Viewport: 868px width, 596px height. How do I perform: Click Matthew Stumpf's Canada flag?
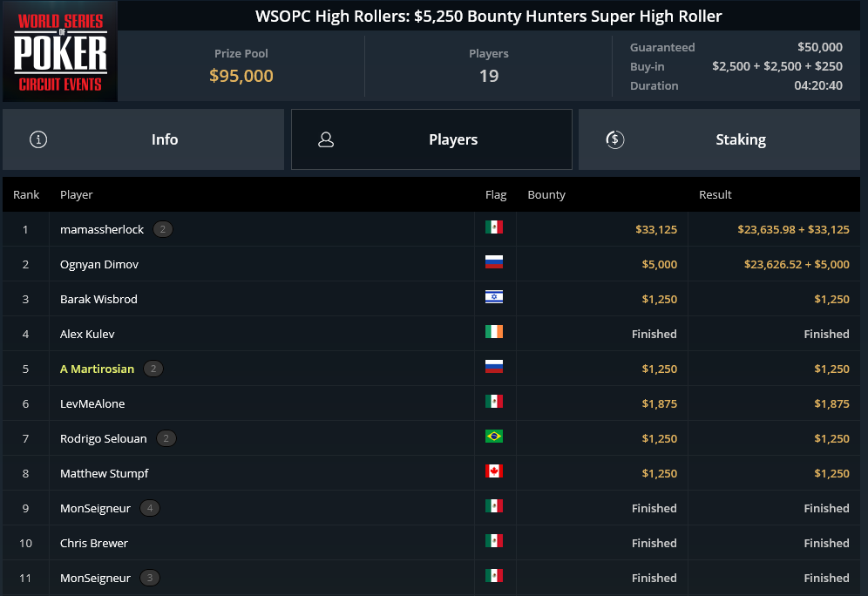tap(494, 471)
